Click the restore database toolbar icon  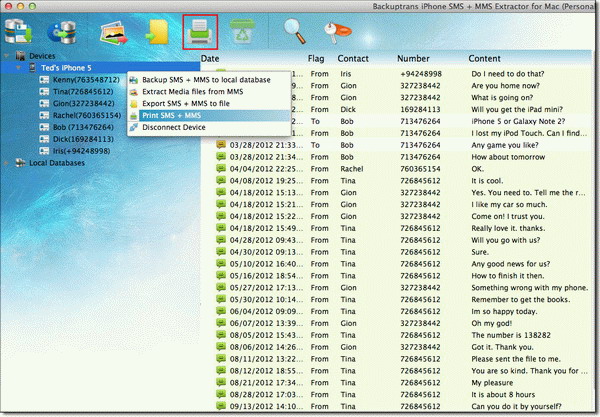[62, 32]
